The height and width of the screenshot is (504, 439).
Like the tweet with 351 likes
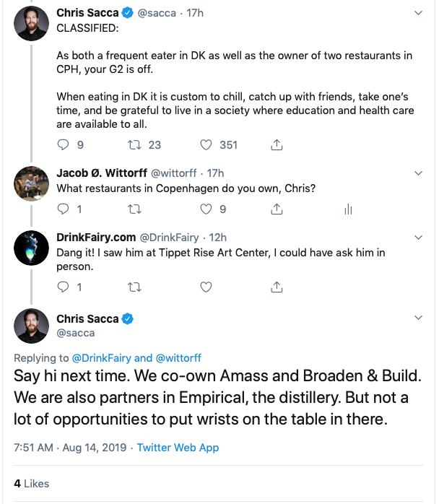point(206,144)
